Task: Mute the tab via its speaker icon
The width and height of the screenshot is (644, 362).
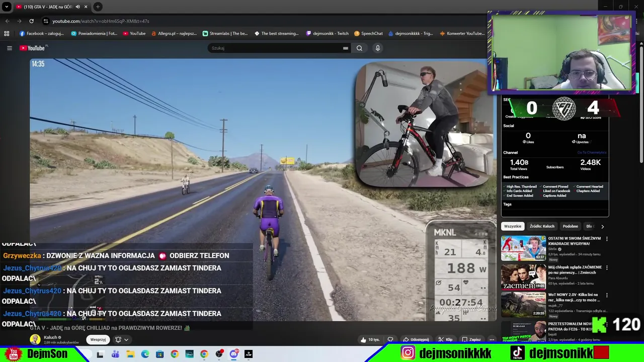Action: point(77,7)
